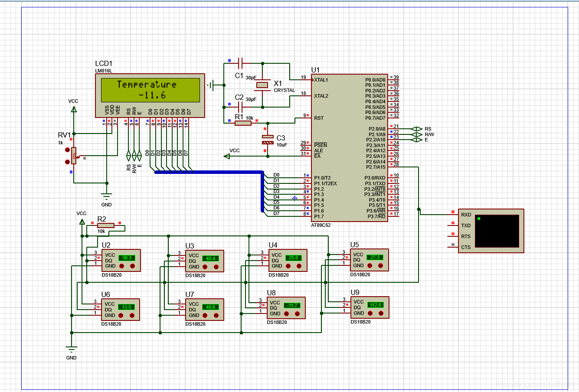Decrease the RV1 potentiometer with its down arrow
Image resolution: width=579 pixels, height=392 pixels.
[x=67, y=162]
